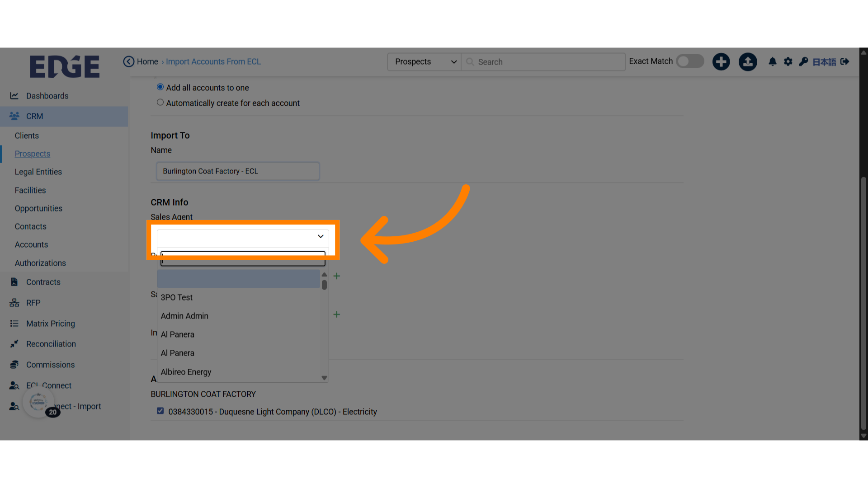This screenshot has width=868, height=488.
Task: Open Legal Entities in the sidebar
Action: click(x=38, y=172)
